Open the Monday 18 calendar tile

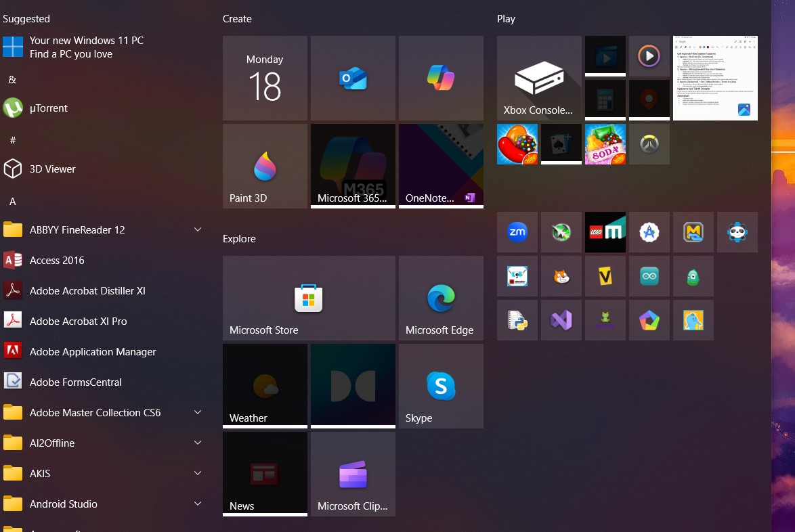(265, 78)
